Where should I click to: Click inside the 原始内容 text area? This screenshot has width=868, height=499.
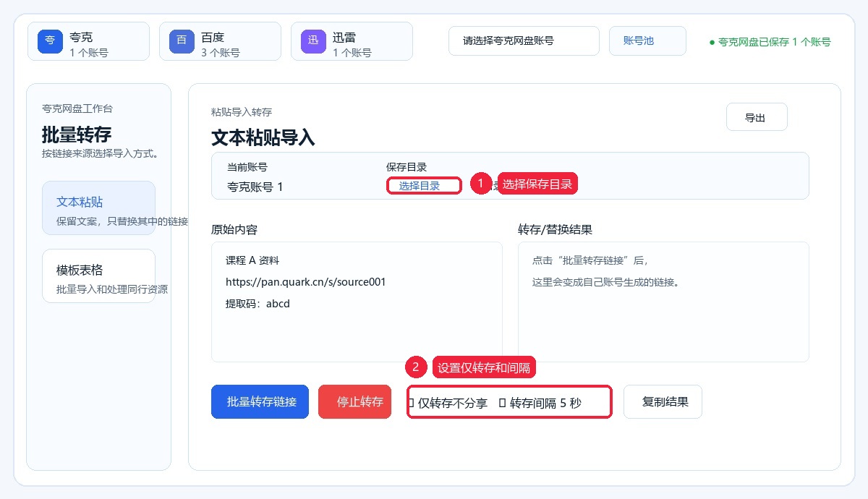tap(357, 302)
